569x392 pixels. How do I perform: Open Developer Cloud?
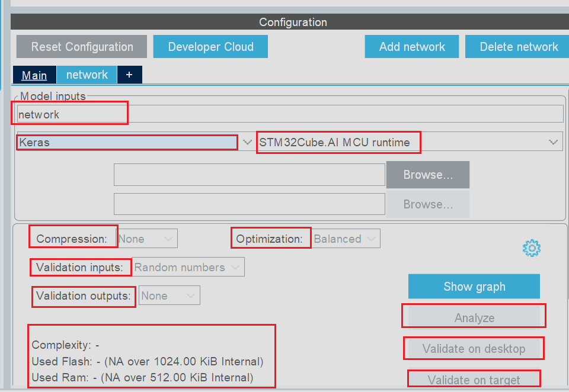tap(210, 46)
